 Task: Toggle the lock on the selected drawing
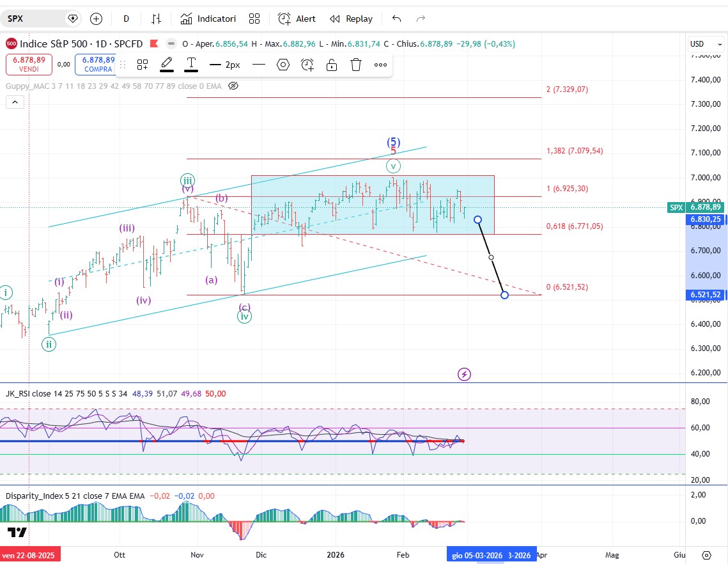(x=332, y=65)
